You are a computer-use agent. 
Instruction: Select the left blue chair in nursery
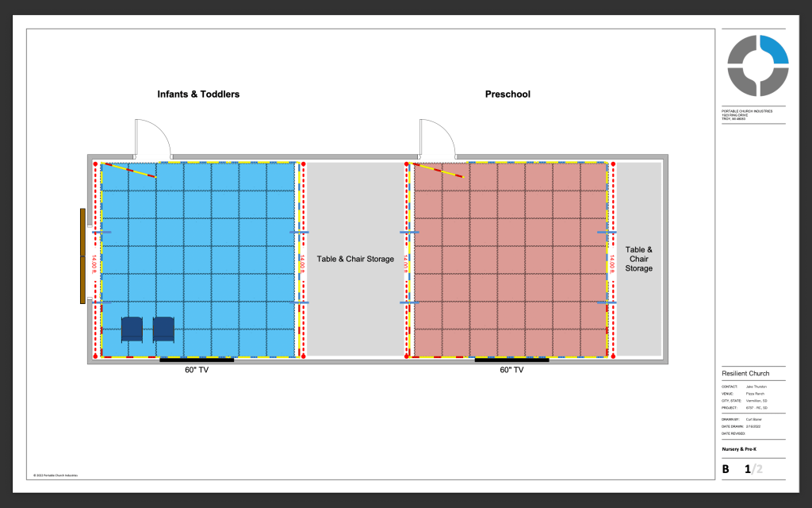coord(132,329)
